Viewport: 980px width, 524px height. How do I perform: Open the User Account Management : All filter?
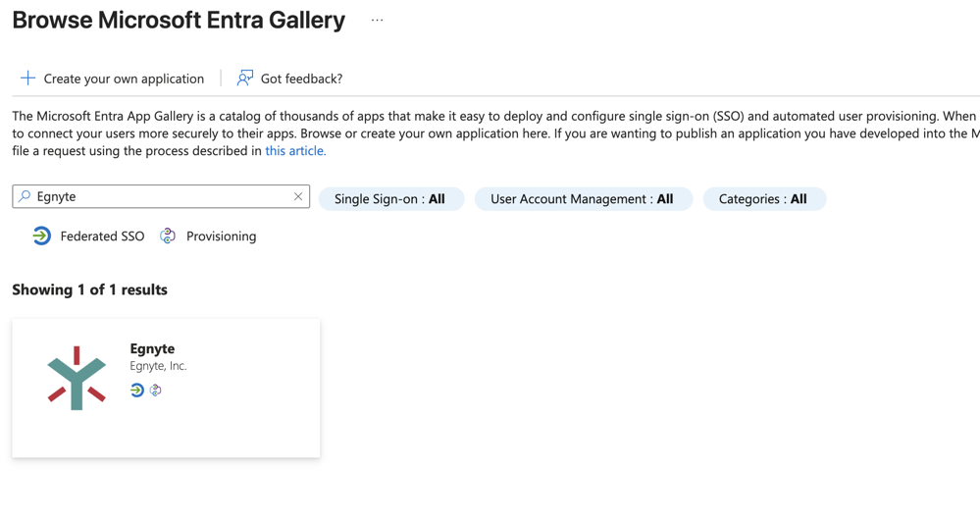pos(583,199)
